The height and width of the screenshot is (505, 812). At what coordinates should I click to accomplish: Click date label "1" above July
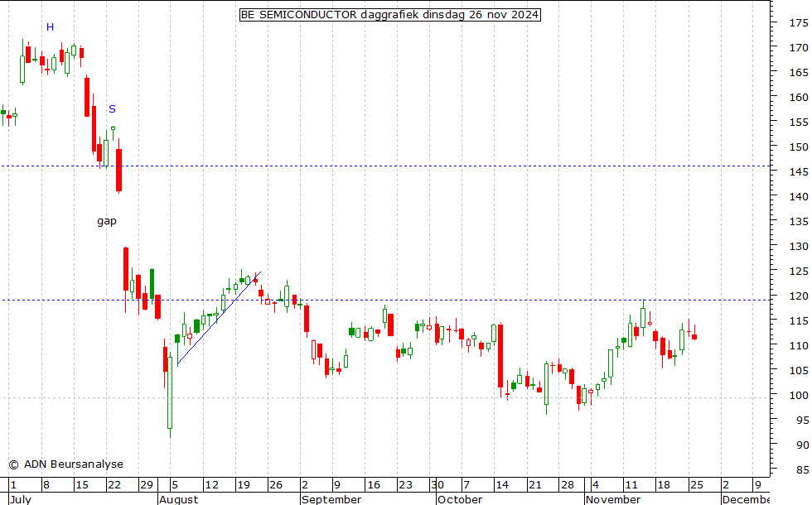[13, 485]
